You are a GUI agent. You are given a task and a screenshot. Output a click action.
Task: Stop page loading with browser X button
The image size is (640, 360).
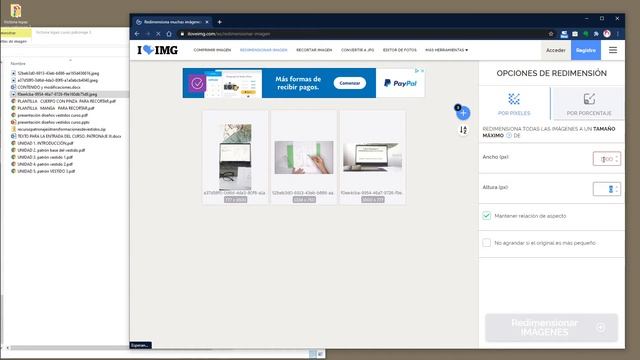[x=158, y=34]
